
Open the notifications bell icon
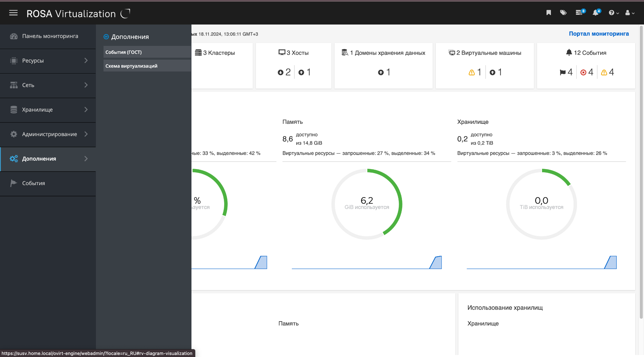[x=595, y=13]
